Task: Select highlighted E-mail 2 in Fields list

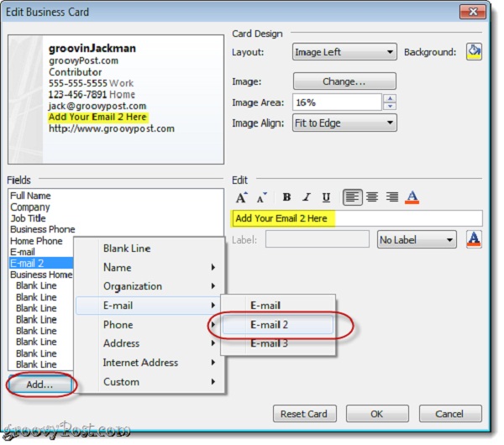Action: (41, 263)
